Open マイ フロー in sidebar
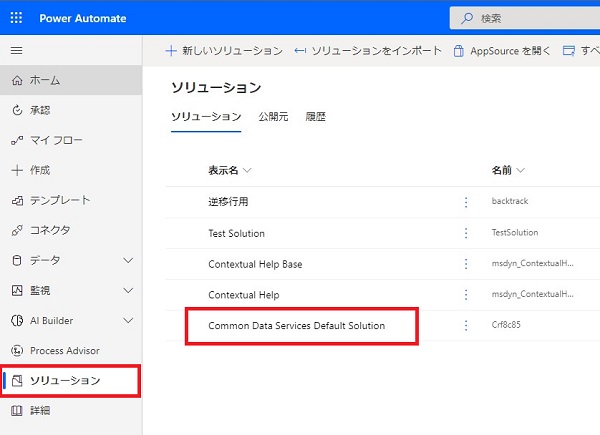This screenshot has width=600, height=435. pos(71,140)
